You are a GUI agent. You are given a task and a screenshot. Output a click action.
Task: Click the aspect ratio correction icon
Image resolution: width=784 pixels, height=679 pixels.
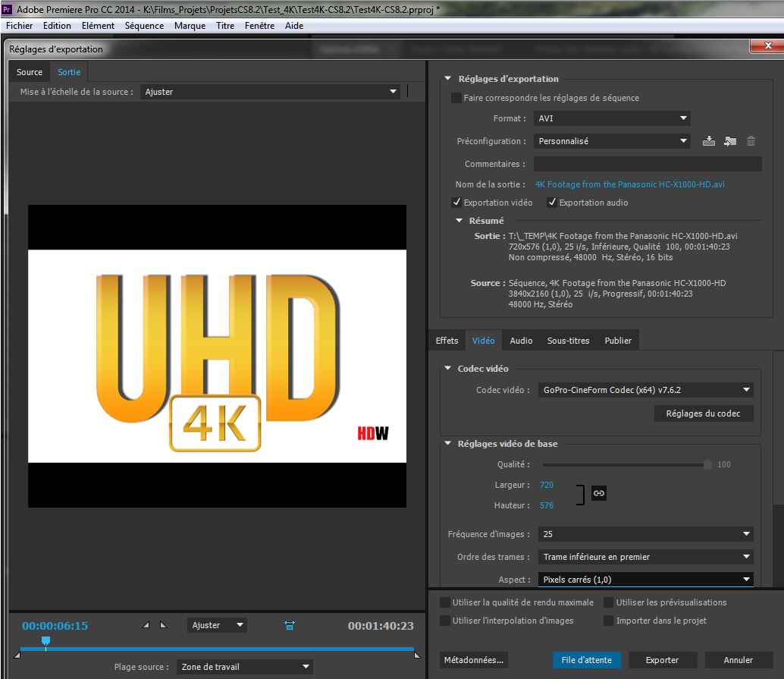click(x=290, y=625)
